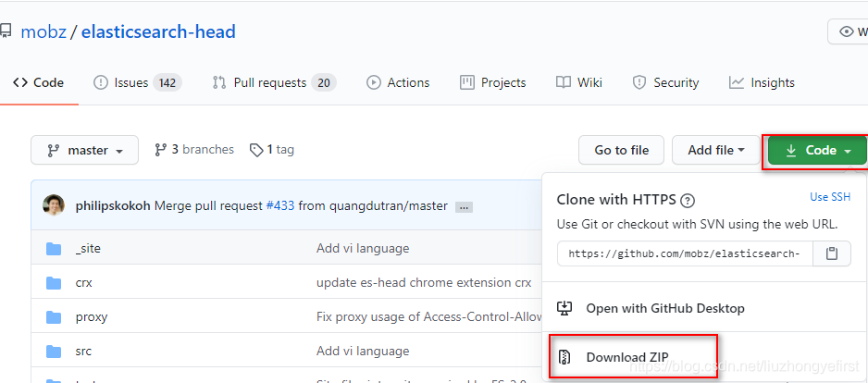Click the Projects board icon
The image size is (868, 383).
pos(467,83)
